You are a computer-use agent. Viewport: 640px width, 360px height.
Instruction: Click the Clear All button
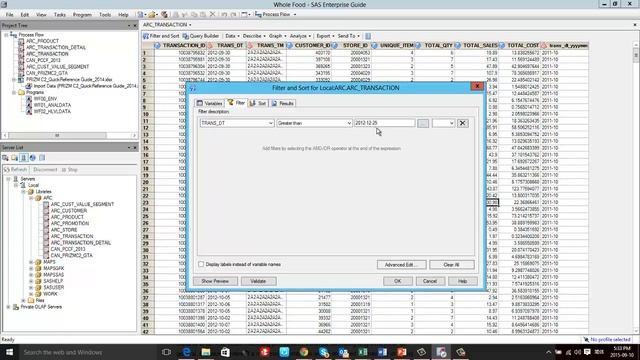pyautogui.click(x=451, y=264)
